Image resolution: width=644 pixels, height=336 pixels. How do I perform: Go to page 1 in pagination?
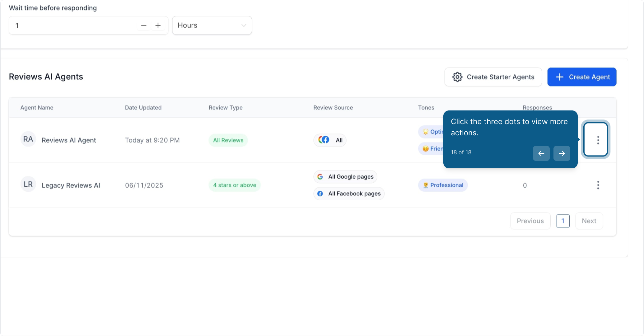tap(563, 221)
